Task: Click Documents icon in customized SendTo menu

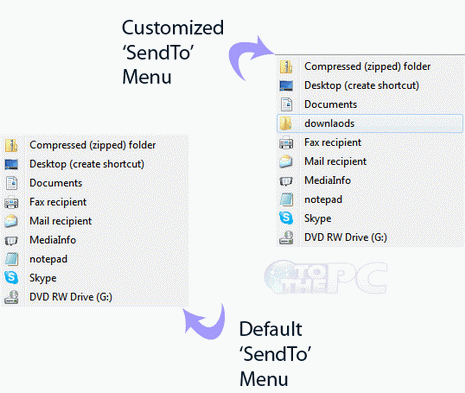Action: pos(286,105)
